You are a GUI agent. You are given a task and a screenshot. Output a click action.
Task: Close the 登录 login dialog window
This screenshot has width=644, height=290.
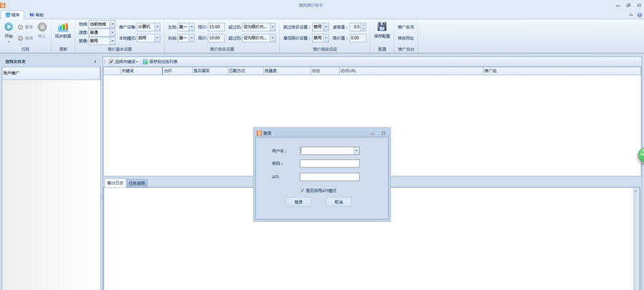(x=384, y=133)
